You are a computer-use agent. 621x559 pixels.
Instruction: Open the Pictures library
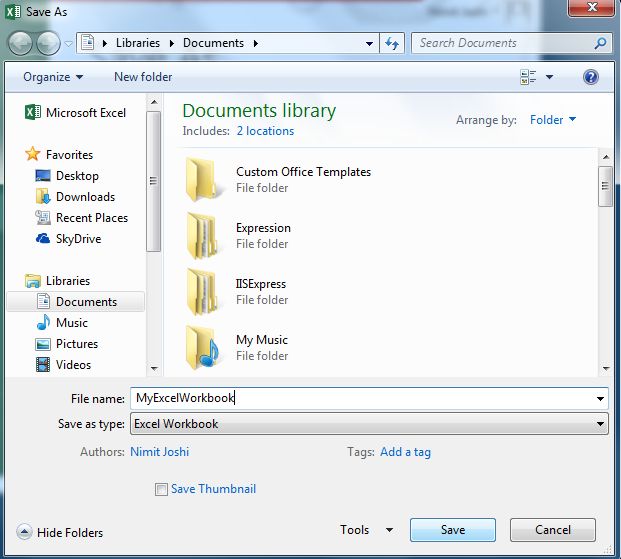(77, 343)
